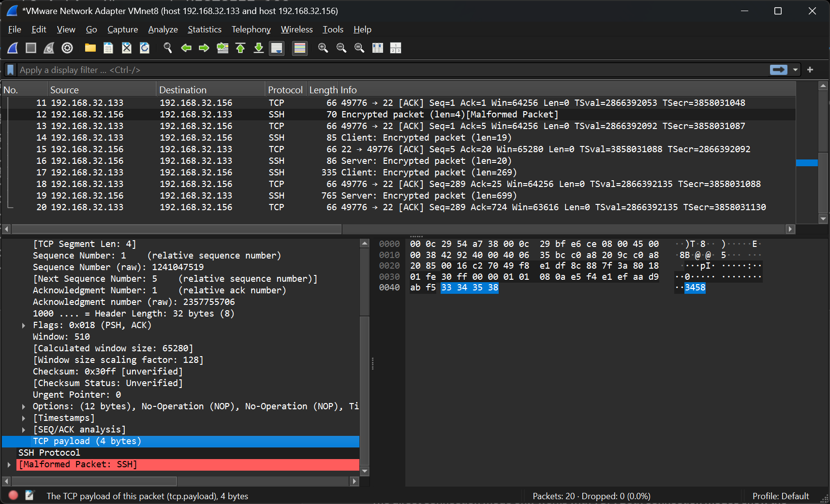Expand the Malformed Packet: SSH entry
The width and height of the screenshot is (830, 504).
point(9,465)
